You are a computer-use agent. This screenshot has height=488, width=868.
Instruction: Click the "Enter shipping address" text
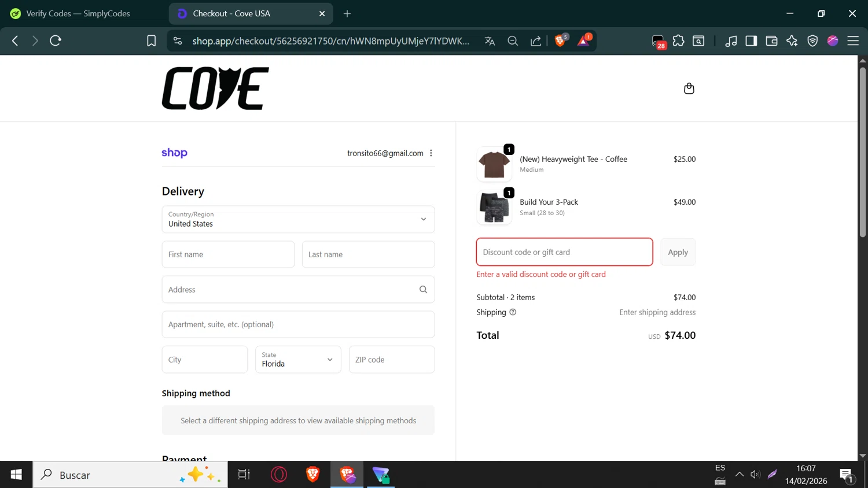click(657, 312)
